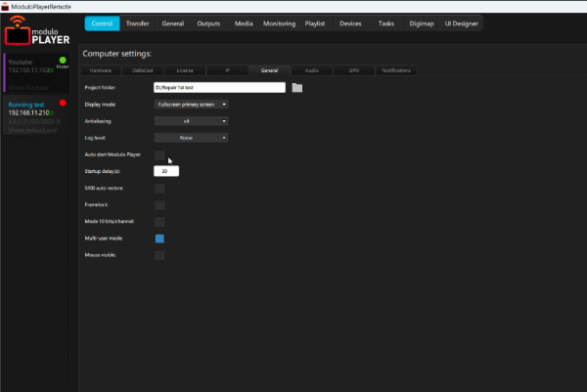The width and height of the screenshot is (587, 392).
Task: Click the green status dot for Youtube
Action: (x=63, y=61)
